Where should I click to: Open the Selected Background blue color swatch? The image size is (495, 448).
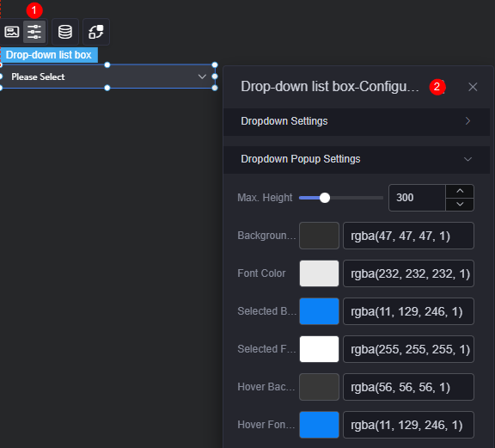[319, 311]
